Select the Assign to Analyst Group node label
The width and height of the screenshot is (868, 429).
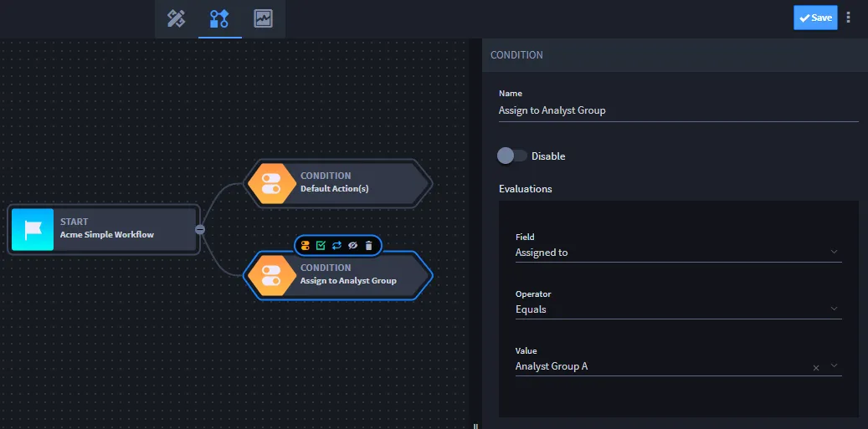(348, 280)
